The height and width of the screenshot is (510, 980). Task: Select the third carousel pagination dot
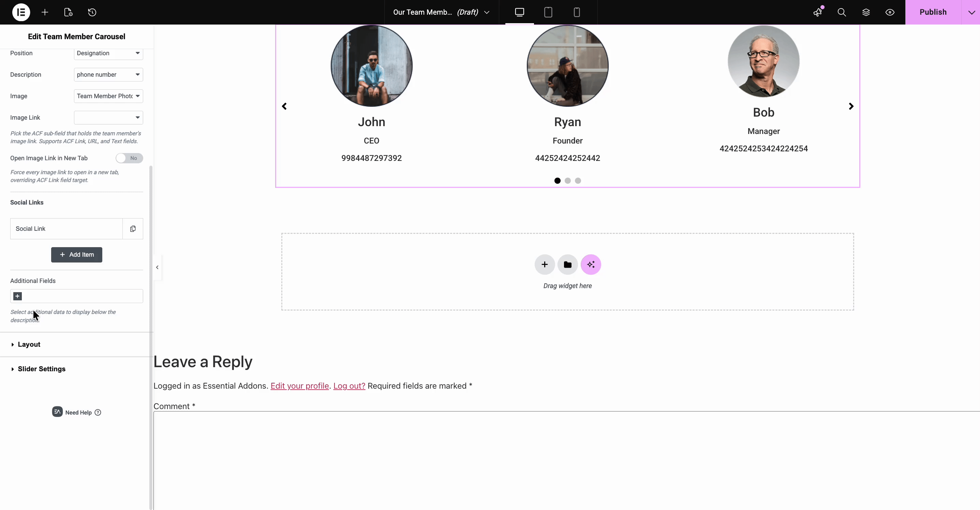[x=578, y=181]
